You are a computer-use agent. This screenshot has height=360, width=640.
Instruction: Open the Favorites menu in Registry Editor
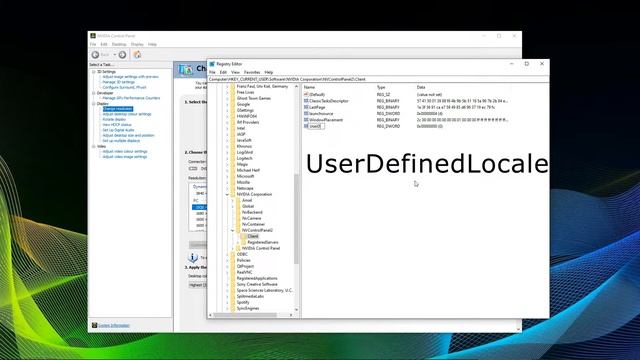pos(252,72)
